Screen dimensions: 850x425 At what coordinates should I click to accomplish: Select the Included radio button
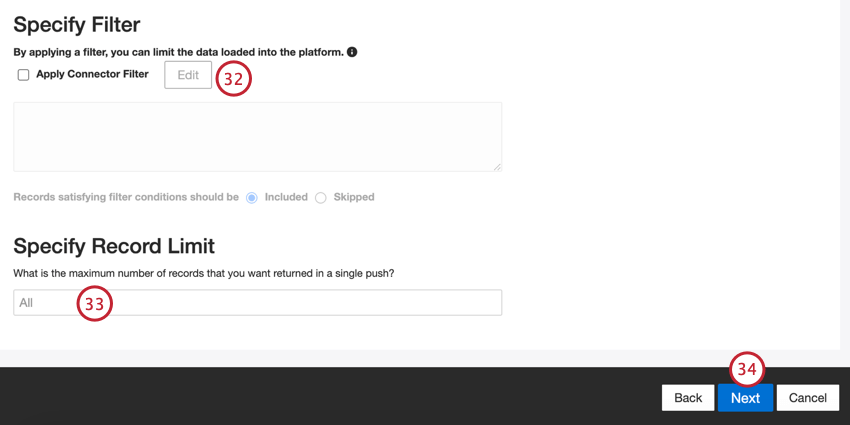pos(252,198)
